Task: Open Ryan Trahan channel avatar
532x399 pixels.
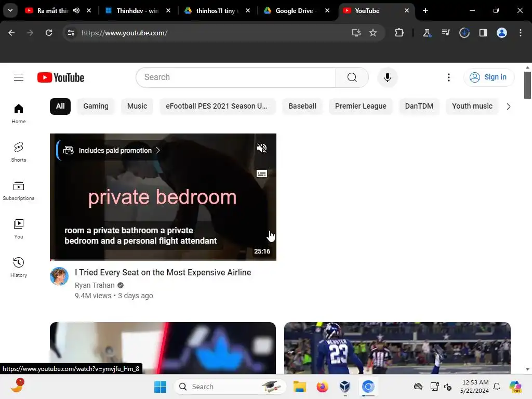Action: [x=59, y=276]
